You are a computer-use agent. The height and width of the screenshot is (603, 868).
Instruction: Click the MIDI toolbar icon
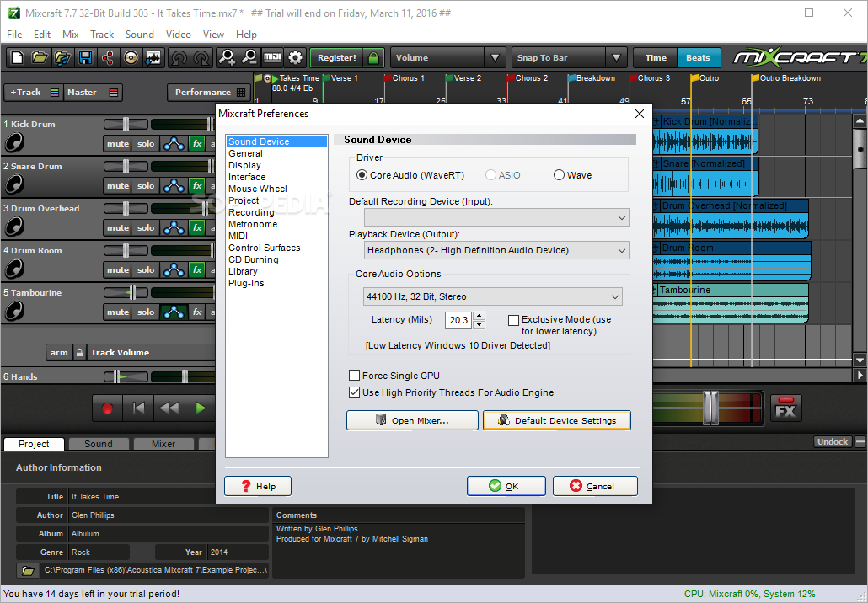[272, 57]
